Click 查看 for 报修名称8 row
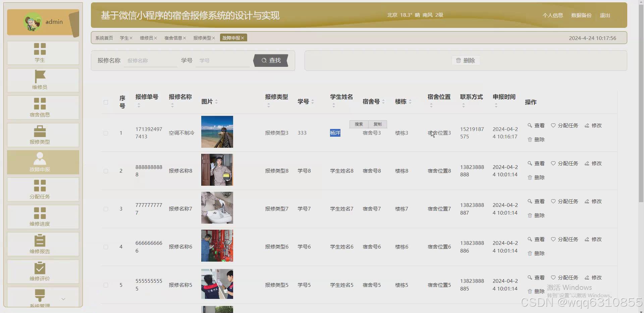This screenshot has width=644, height=313. coord(536,163)
